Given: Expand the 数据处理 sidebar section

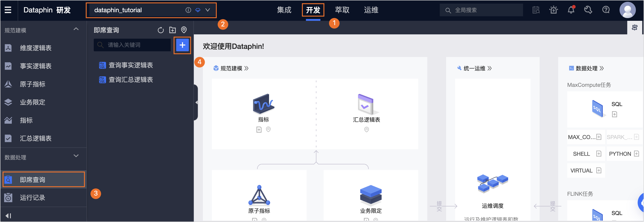Looking at the screenshot, I should 76,156.
